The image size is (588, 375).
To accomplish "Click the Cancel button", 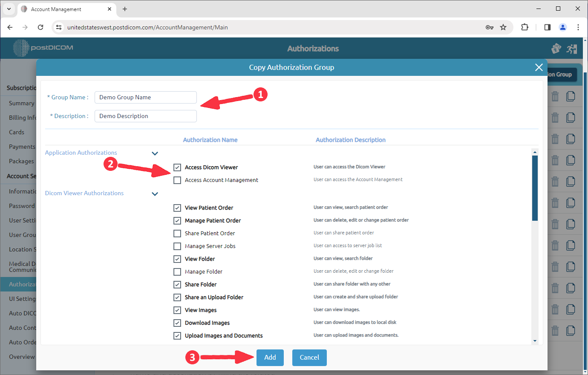I will [x=309, y=358].
